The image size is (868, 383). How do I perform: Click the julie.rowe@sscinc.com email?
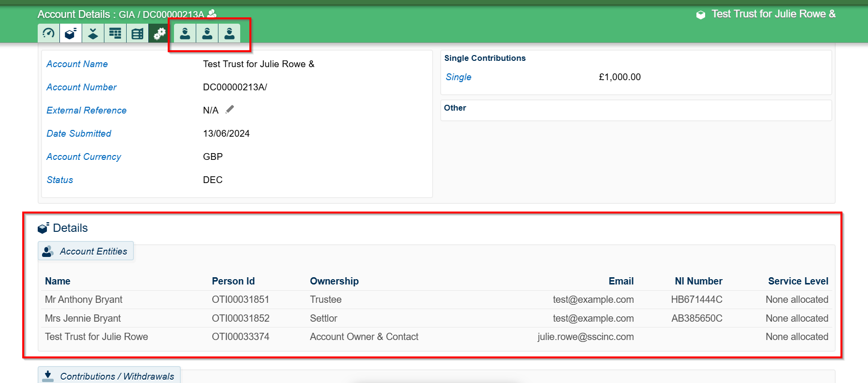[585, 337]
